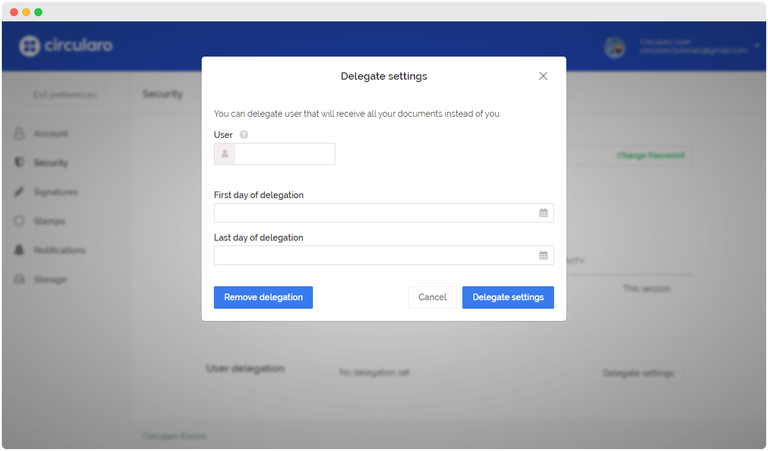Select Stamps in the sidebar menu
Image resolution: width=768 pixels, height=451 pixels.
(49, 221)
